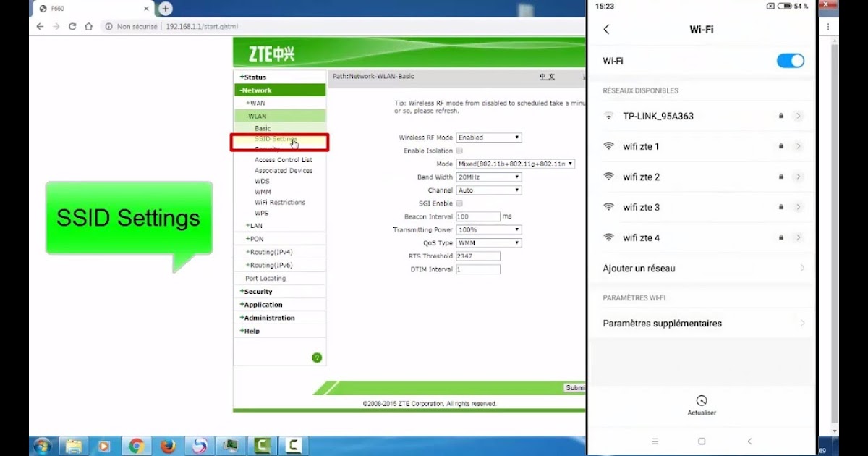Reload the router page

pos(72,26)
